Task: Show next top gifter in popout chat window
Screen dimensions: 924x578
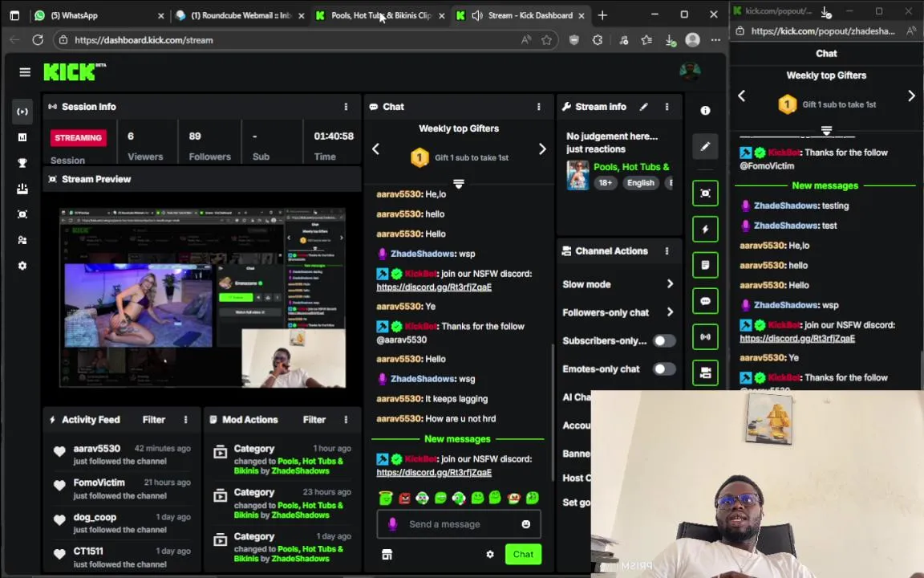Action: (x=912, y=96)
